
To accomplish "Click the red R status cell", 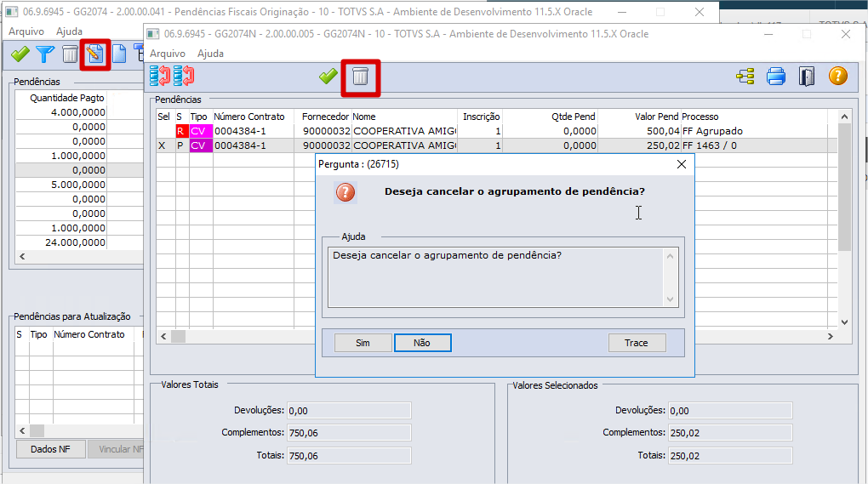I will tap(181, 131).
